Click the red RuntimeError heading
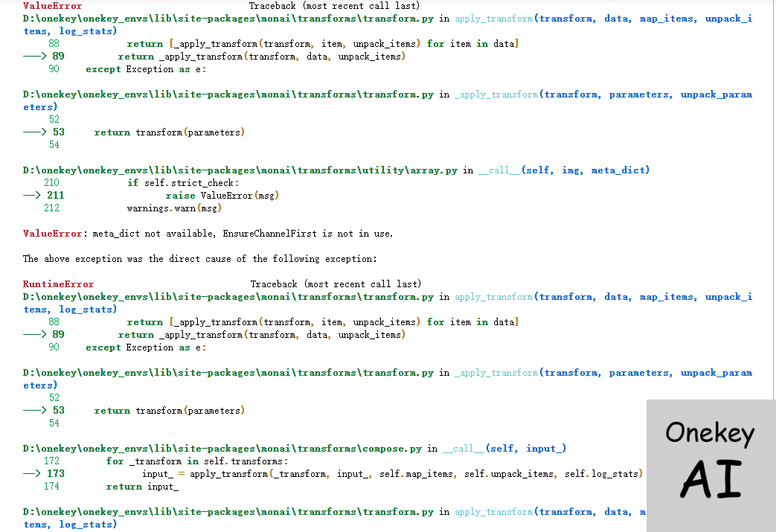The image size is (776, 532). 58,284
